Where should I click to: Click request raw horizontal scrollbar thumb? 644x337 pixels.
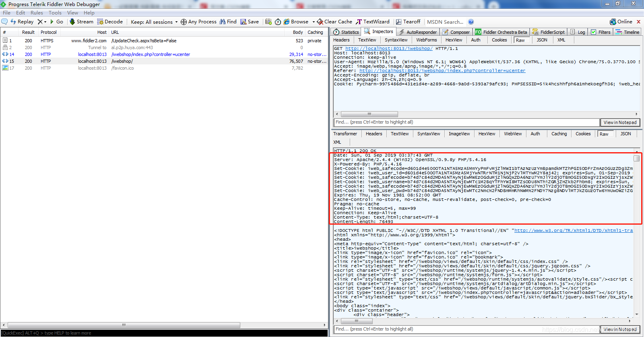point(369,114)
